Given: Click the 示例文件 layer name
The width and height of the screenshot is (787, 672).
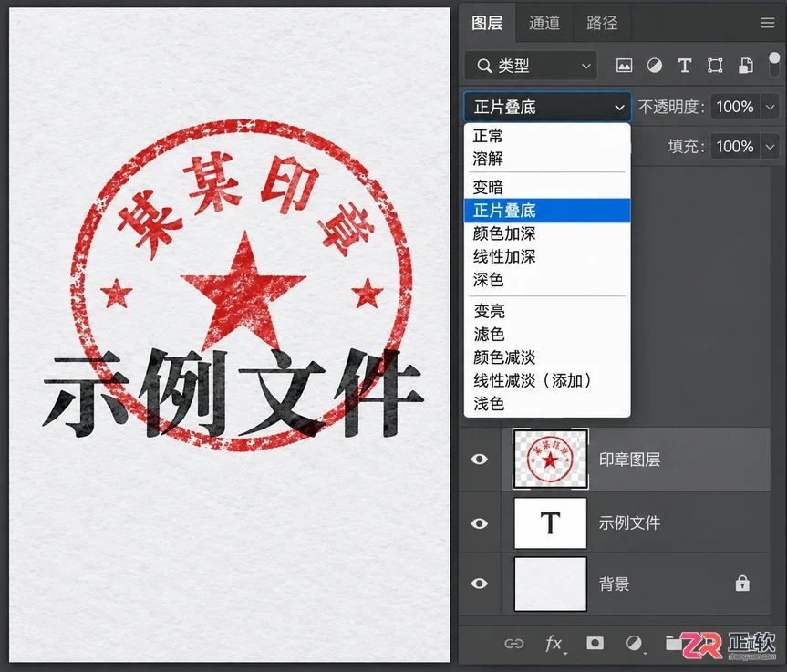Looking at the screenshot, I should pos(629,523).
